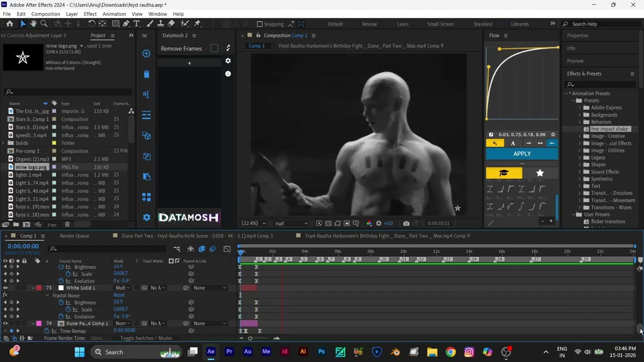Click the Datamosh settings gear icon
The image size is (644, 362).
[228, 61]
